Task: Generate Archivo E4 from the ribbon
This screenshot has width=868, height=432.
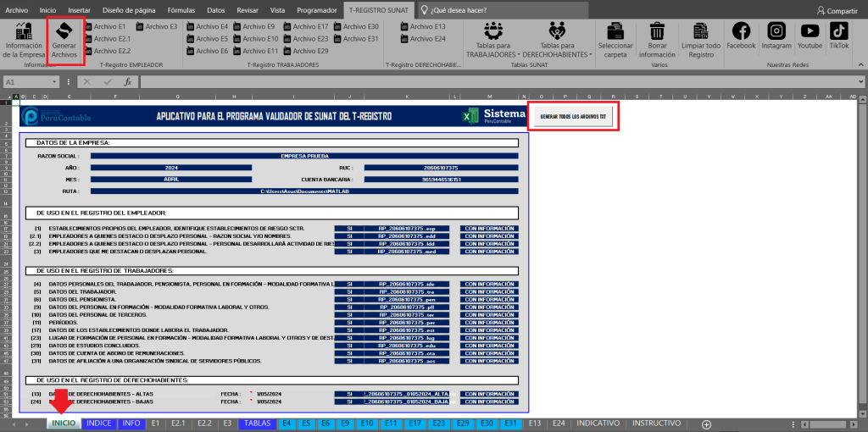Action: (x=208, y=26)
